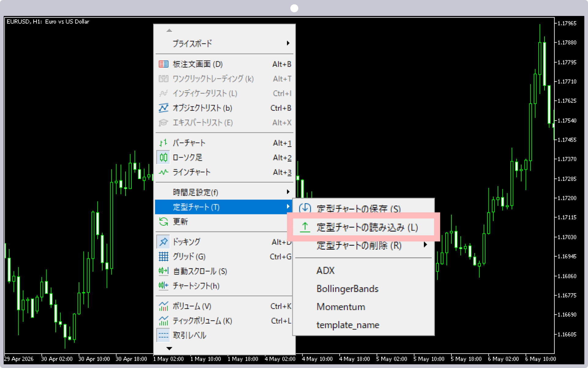Click the ワンクリックトレーディング icon
The image size is (588, 368).
pos(164,79)
